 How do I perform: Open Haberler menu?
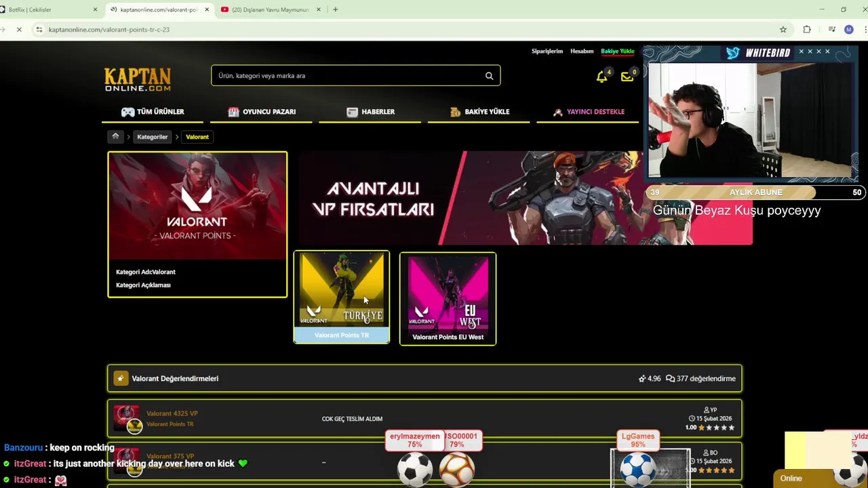point(370,112)
